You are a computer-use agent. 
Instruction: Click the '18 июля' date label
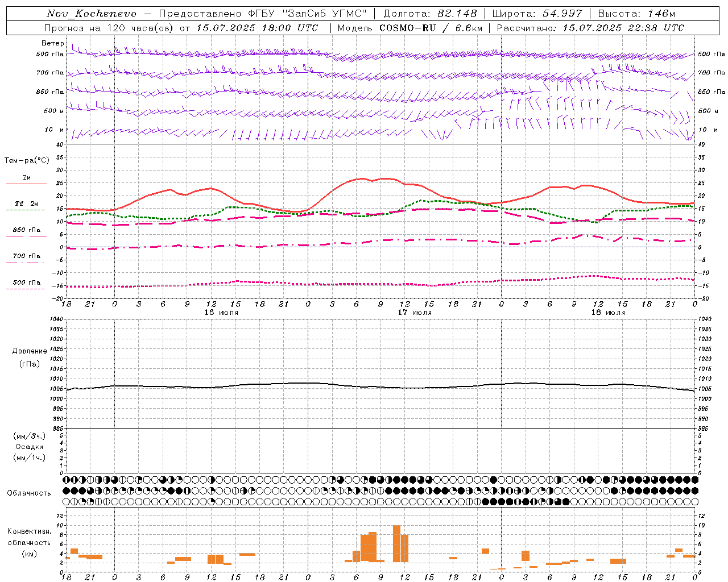pos(608,313)
